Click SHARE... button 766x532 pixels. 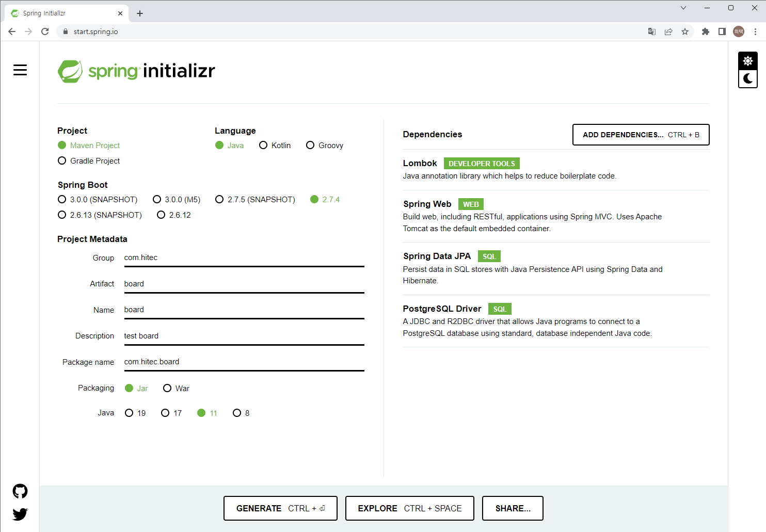point(513,508)
